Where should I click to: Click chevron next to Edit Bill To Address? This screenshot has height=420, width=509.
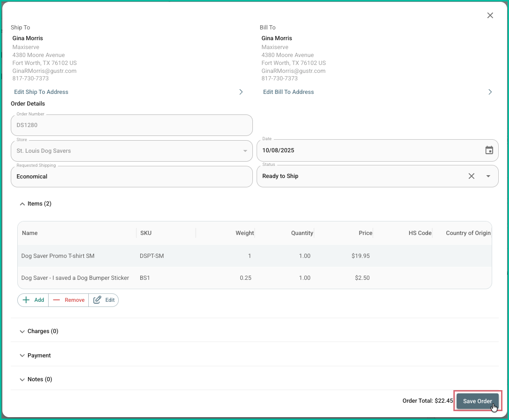(x=490, y=92)
